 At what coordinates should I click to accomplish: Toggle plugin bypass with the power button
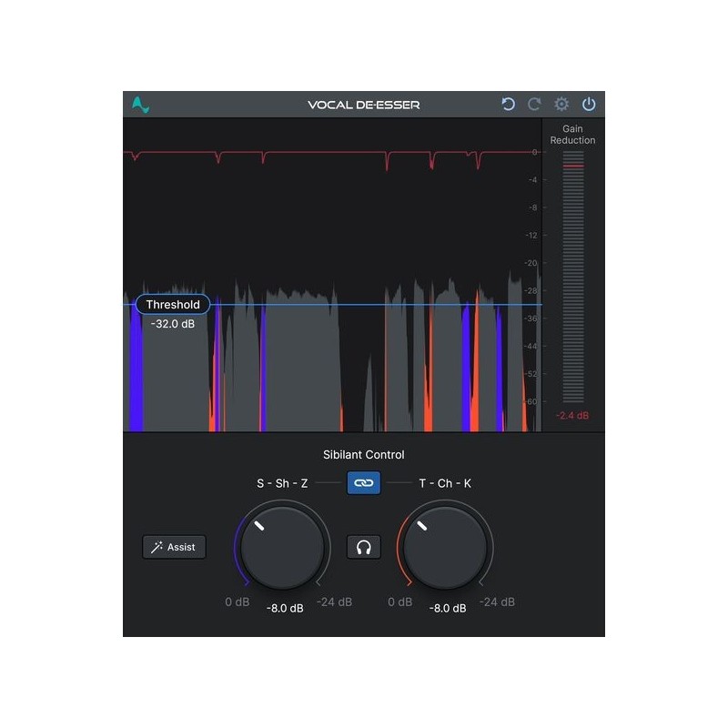(589, 104)
